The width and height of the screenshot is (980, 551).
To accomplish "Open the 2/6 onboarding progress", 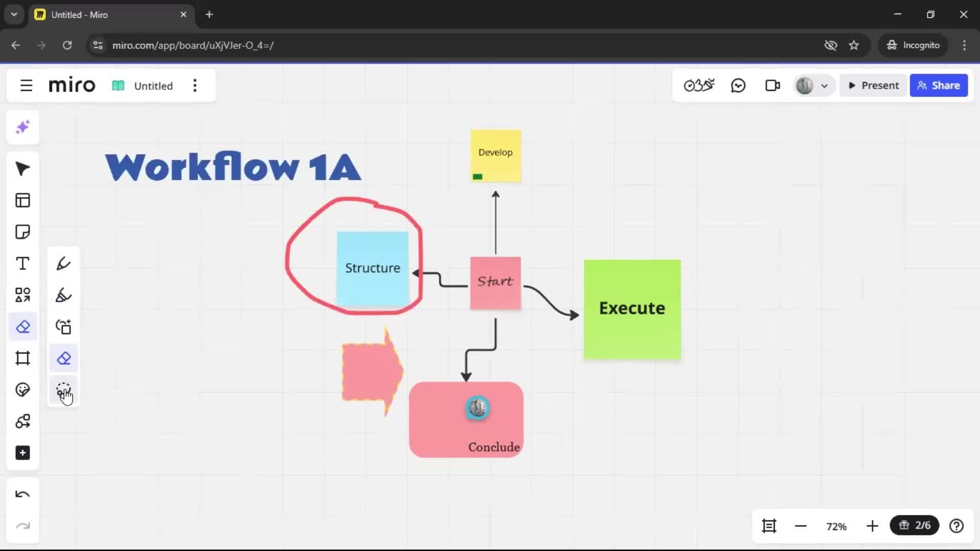I will [x=915, y=525].
